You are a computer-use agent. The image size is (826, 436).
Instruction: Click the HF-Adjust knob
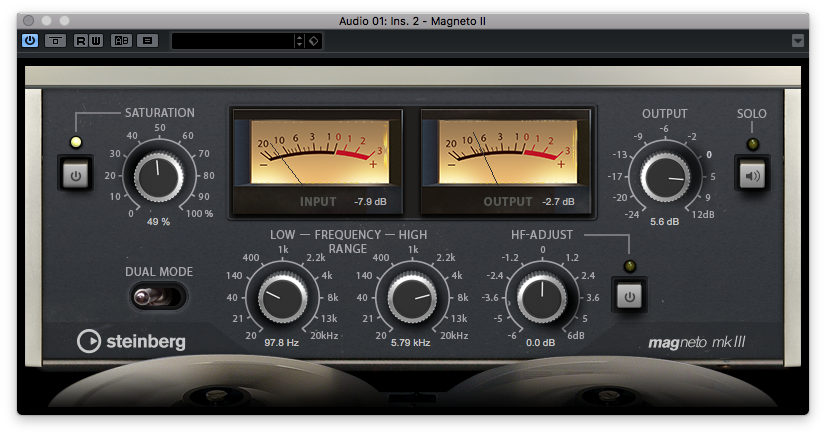click(542, 297)
